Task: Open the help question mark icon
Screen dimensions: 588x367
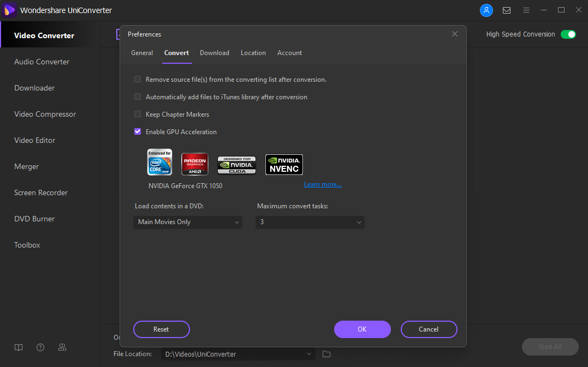Action: click(x=40, y=347)
